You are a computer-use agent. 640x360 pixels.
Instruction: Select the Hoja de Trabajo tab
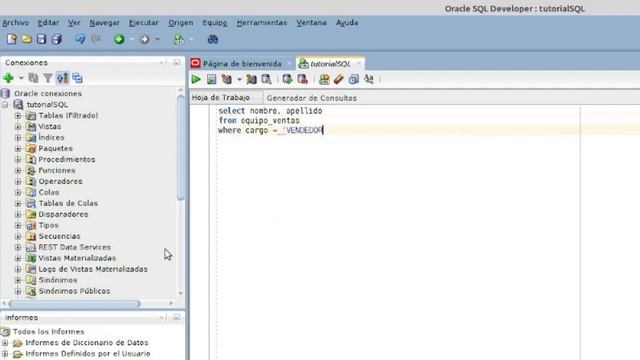[x=221, y=98]
